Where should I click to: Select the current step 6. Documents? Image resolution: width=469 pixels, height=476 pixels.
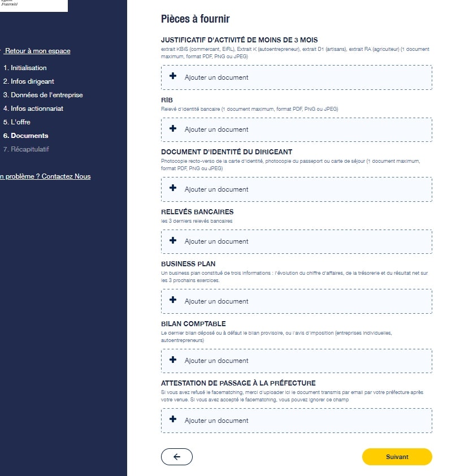pyautogui.click(x=26, y=136)
